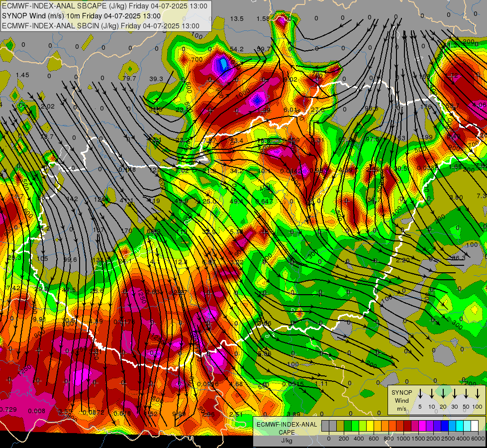The image size is (487, 448).
Task: Click the 96.3 value on the right side
Action: tap(459, 258)
